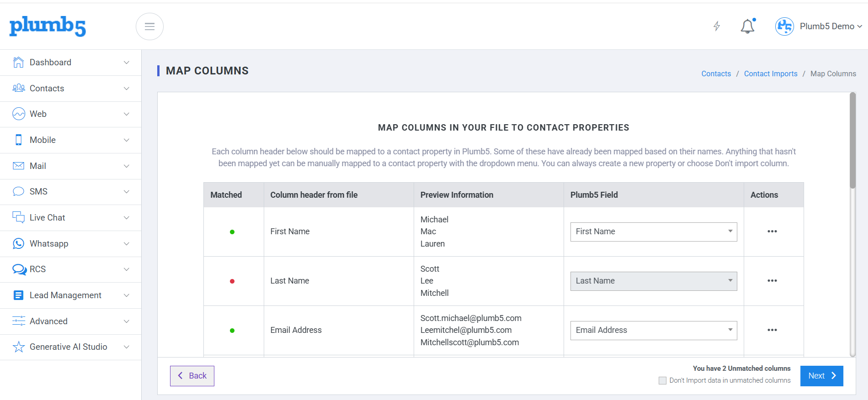The height and width of the screenshot is (400, 868).
Task: Open actions ellipsis for First Name row
Action: (772, 232)
